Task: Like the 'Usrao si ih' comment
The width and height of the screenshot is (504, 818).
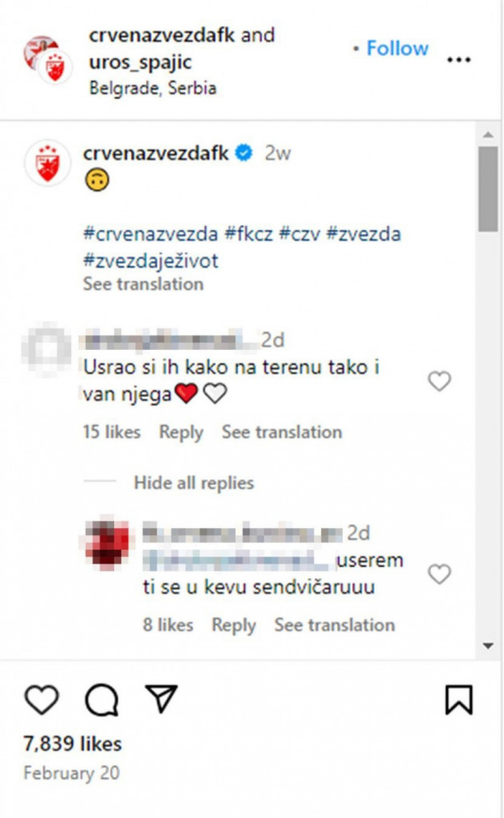Action: (440, 381)
